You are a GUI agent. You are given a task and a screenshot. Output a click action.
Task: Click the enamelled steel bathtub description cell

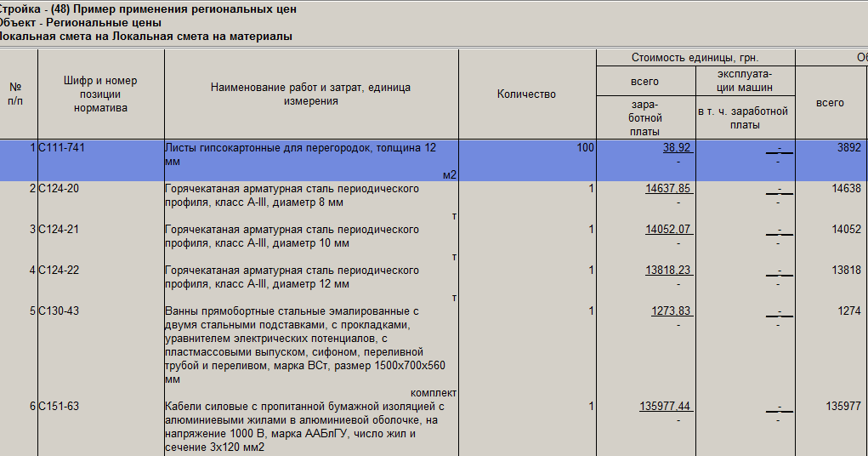click(x=311, y=352)
